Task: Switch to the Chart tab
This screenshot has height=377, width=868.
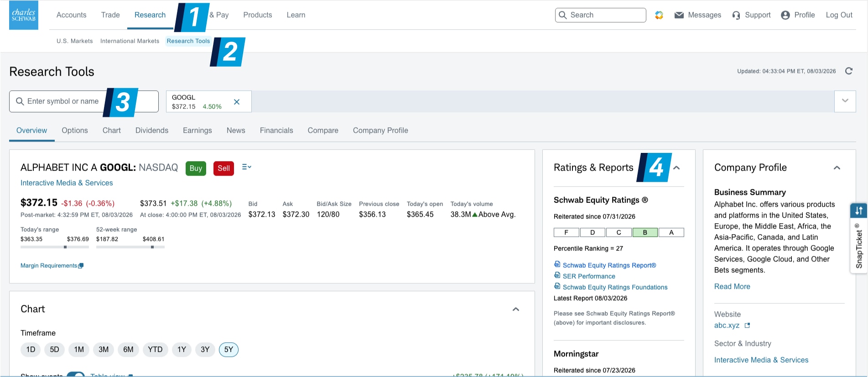Action: [112, 131]
